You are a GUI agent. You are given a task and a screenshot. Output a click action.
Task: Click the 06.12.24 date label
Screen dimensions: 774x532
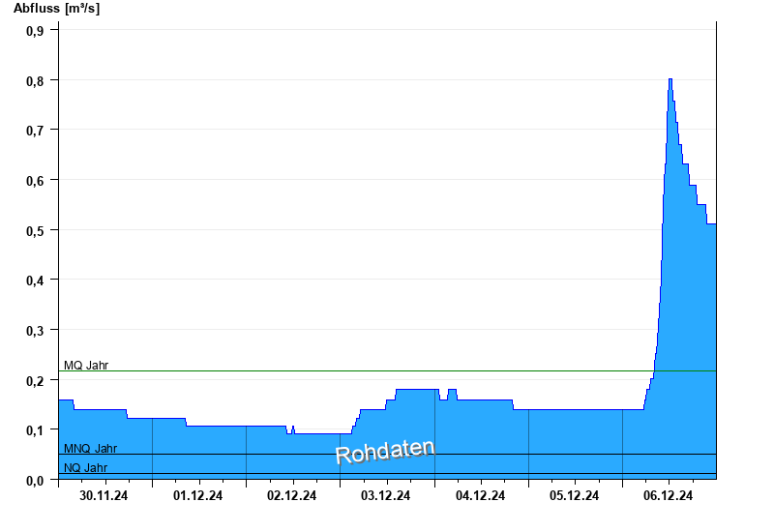point(668,496)
